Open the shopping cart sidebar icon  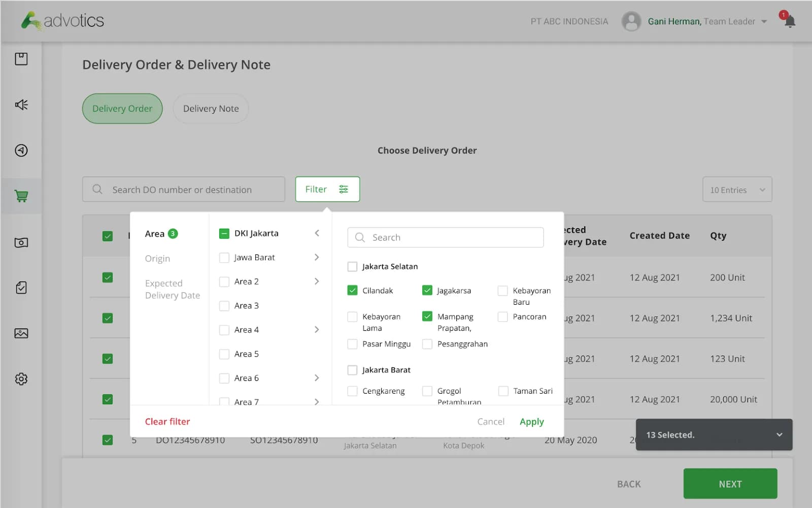point(21,196)
